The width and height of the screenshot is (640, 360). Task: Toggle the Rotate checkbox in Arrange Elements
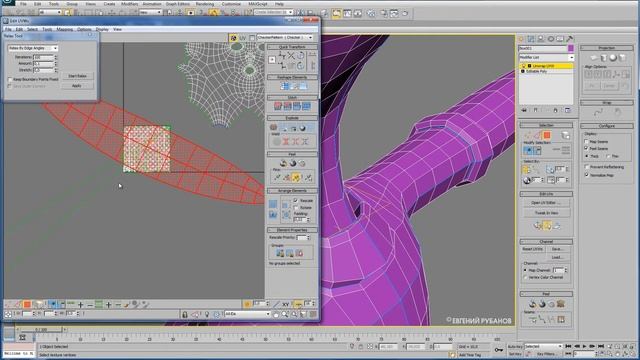point(296,208)
